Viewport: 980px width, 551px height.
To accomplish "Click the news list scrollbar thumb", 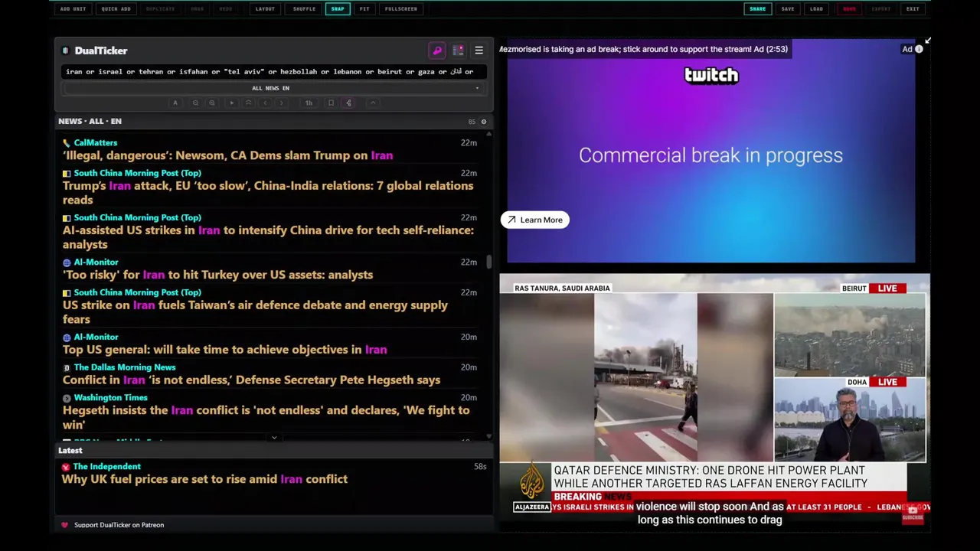I will click(488, 262).
